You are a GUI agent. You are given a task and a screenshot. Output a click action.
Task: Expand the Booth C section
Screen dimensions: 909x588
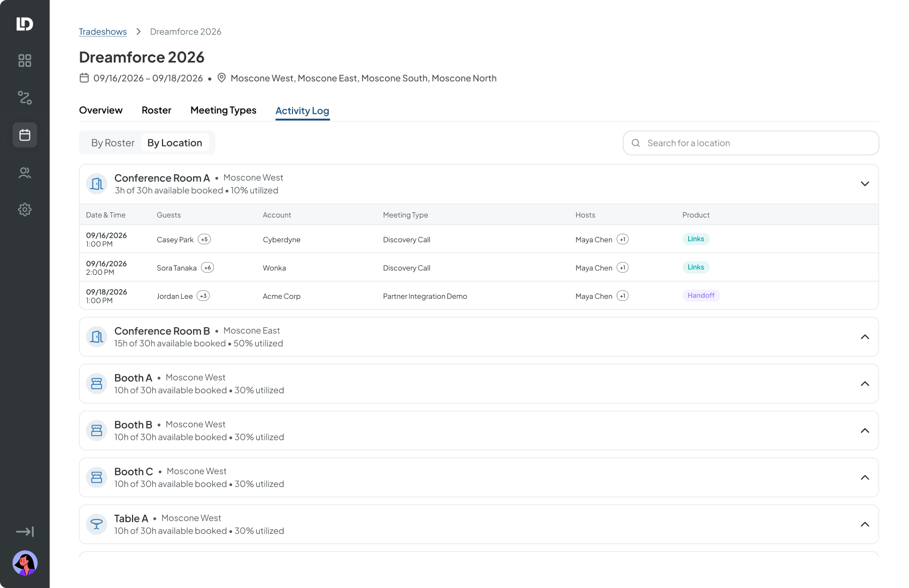pyautogui.click(x=865, y=477)
